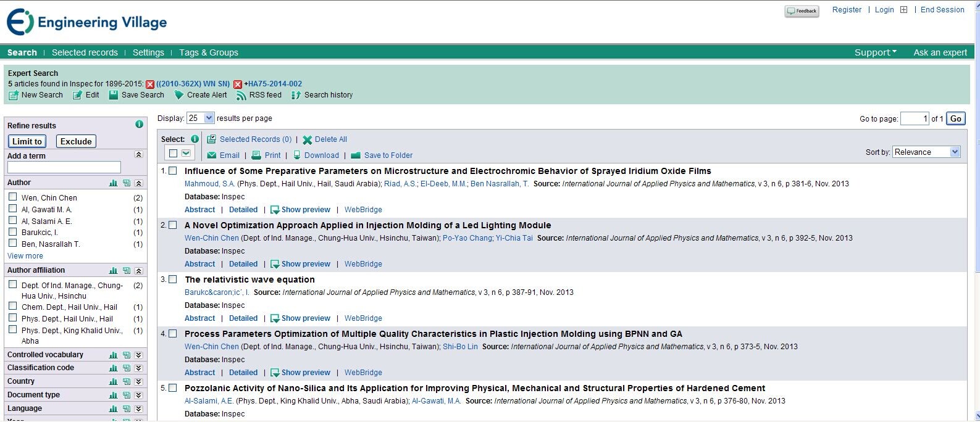Collapse the Author facet
The width and height of the screenshot is (980, 422).
(x=139, y=183)
